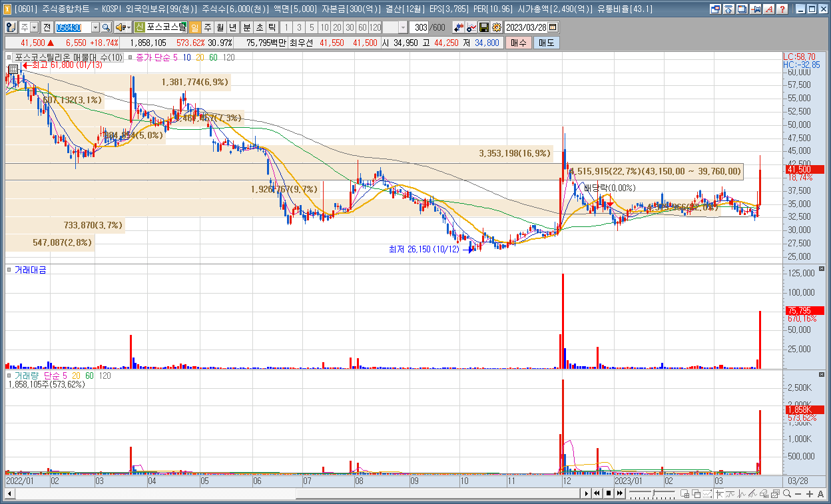Open chart settings gear icon
Viewport: 831px width, 504px height.
(x=496, y=27)
